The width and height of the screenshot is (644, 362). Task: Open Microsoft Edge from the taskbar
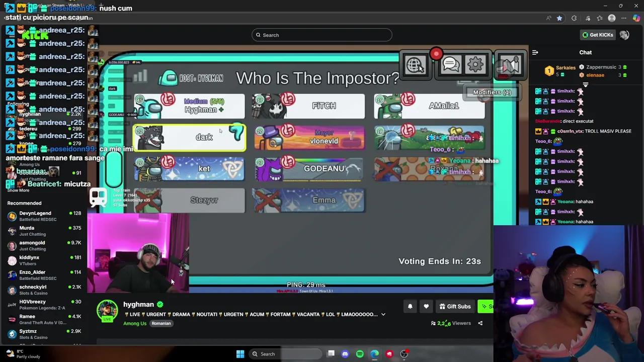coord(375,354)
